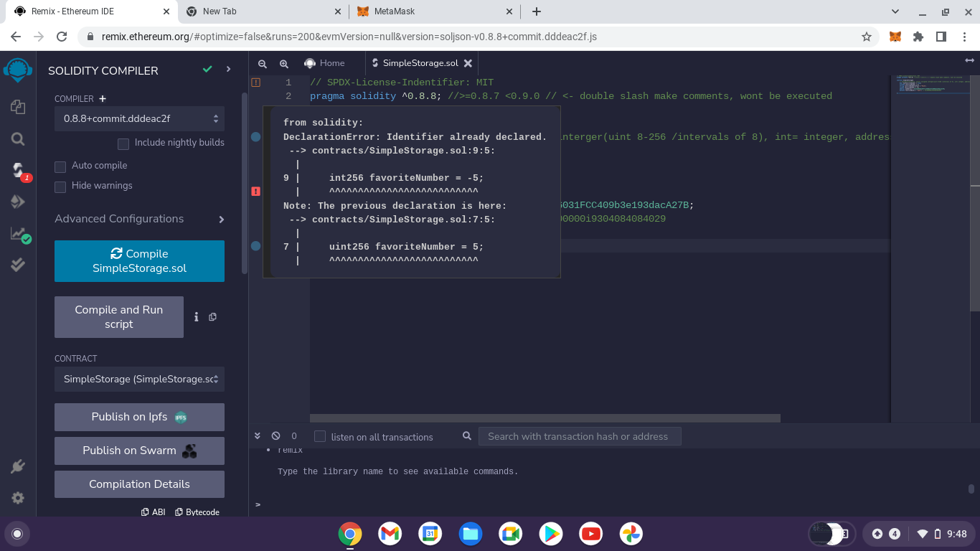The width and height of the screenshot is (980, 551).
Task: Enable Auto compile checkbox
Action: [60, 166]
